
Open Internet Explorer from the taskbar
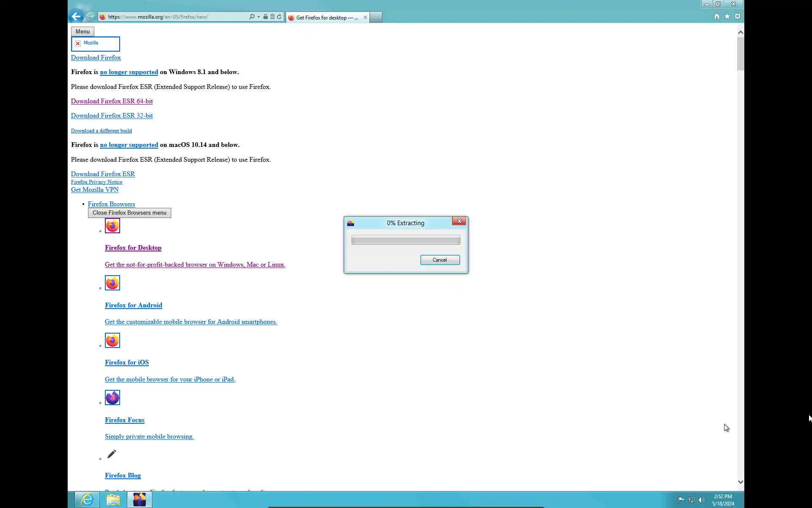click(87, 500)
